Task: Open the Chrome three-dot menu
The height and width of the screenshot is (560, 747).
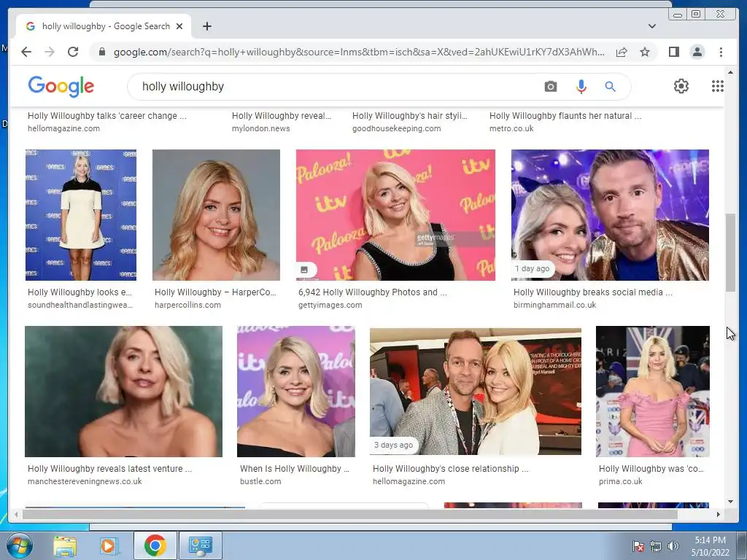Action: [x=721, y=52]
